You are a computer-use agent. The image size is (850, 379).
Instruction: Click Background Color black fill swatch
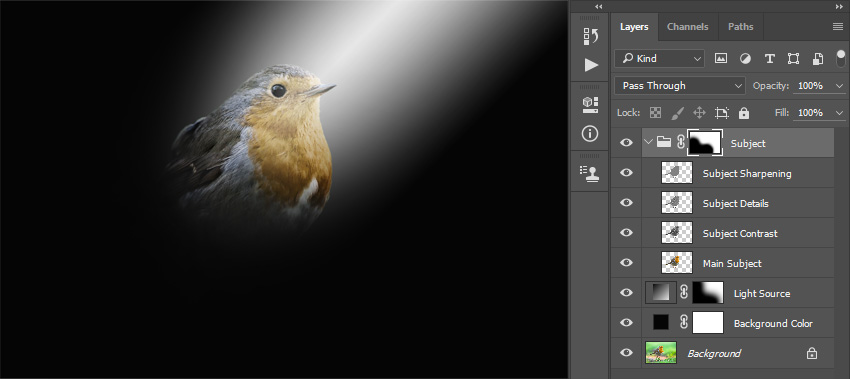pos(661,323)
